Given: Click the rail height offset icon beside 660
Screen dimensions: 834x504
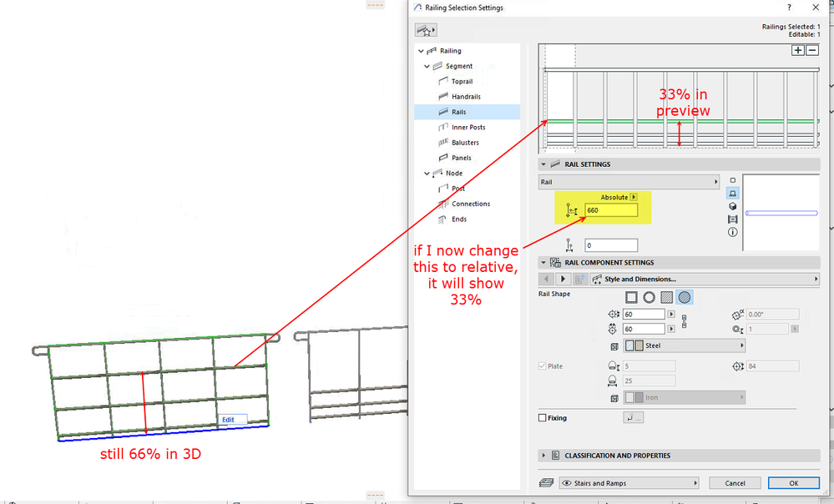Looking at the screenshot, I should click(x=571, y=210).
